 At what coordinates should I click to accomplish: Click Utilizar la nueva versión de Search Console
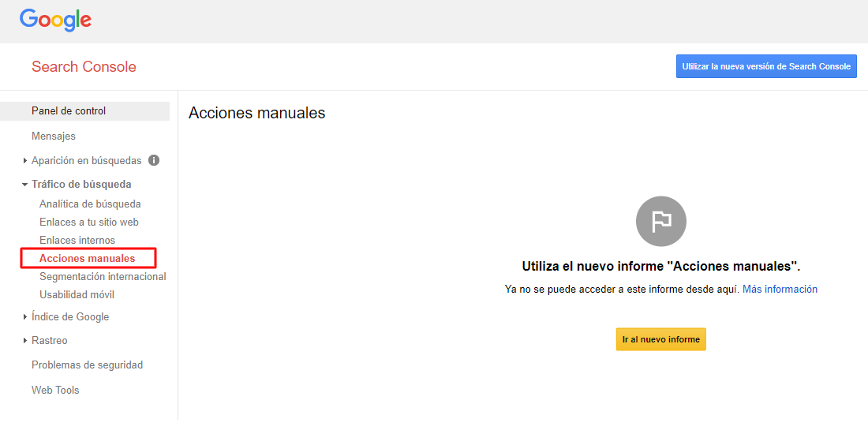coord(766,66)
